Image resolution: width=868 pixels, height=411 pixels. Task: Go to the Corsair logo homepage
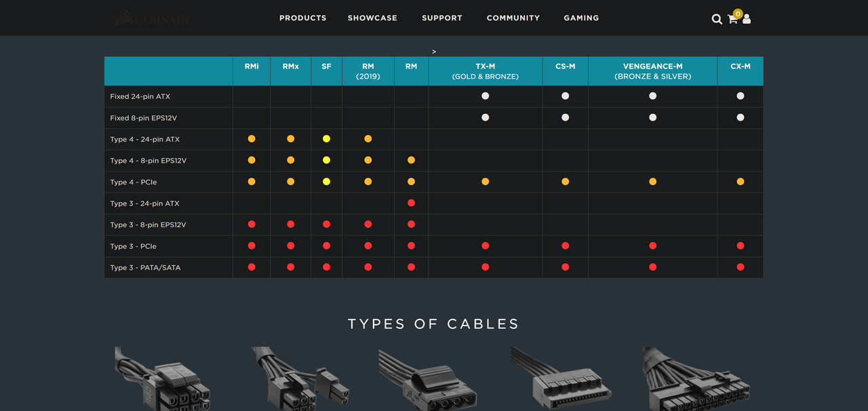tap(152, 18)
